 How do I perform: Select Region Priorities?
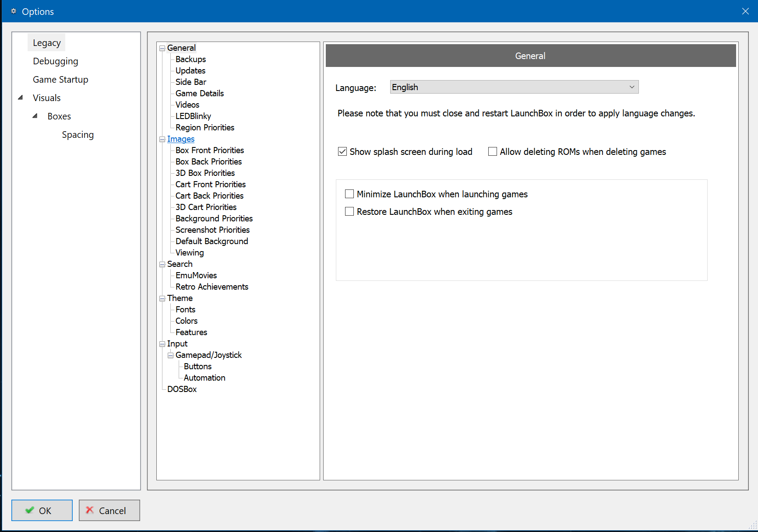205,128
